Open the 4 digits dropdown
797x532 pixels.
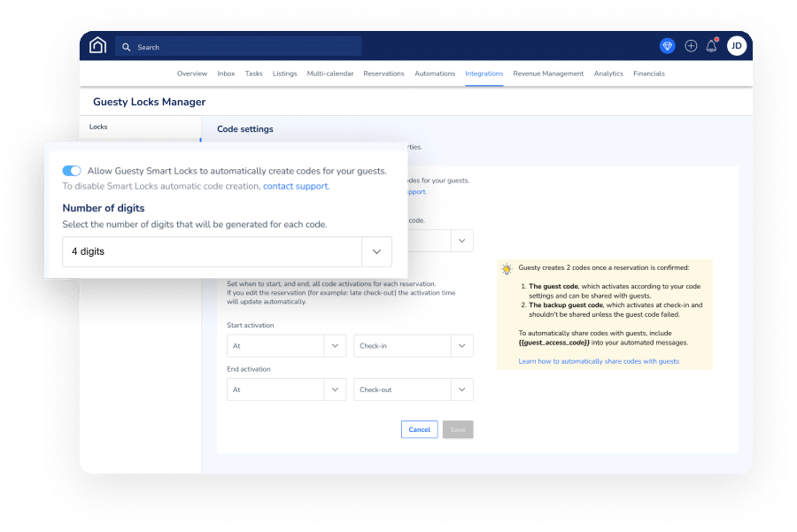(227, 251)
